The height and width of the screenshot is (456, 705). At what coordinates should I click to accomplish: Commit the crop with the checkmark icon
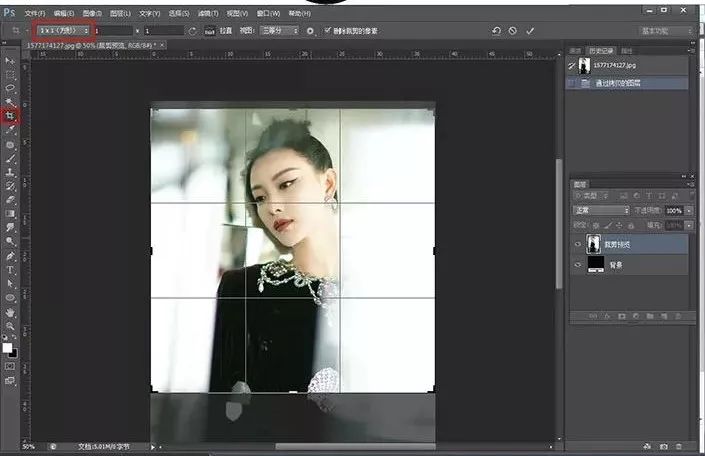click(x=530, y=31)
